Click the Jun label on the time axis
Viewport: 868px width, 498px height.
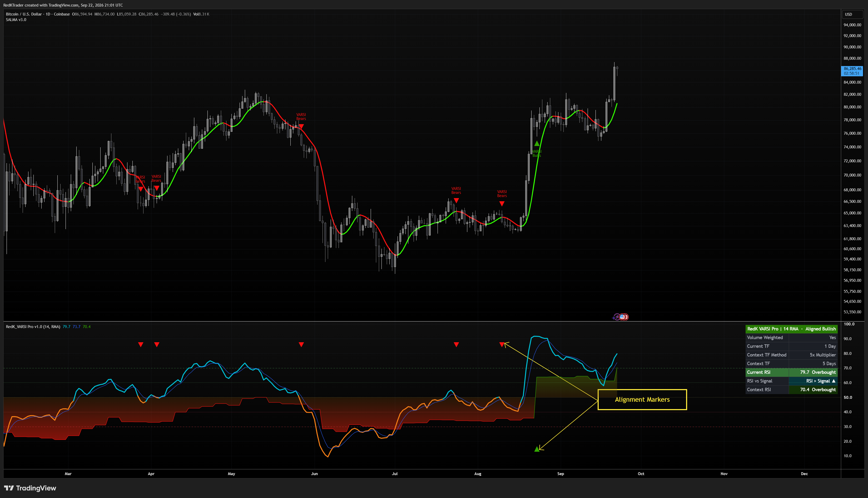click(x=314, y=474)
